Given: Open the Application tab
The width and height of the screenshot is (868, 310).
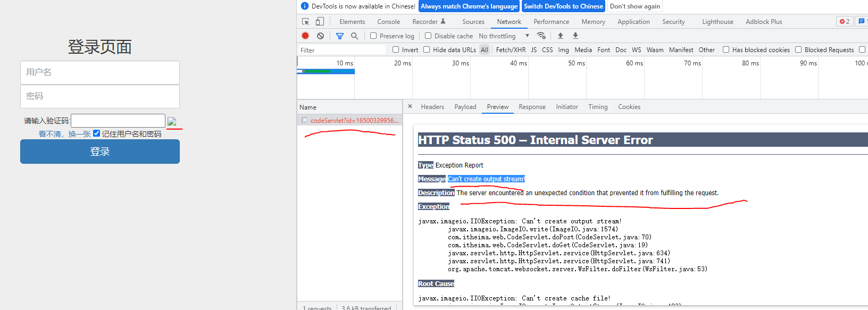Looking at the screenshot, I should 633,22.
